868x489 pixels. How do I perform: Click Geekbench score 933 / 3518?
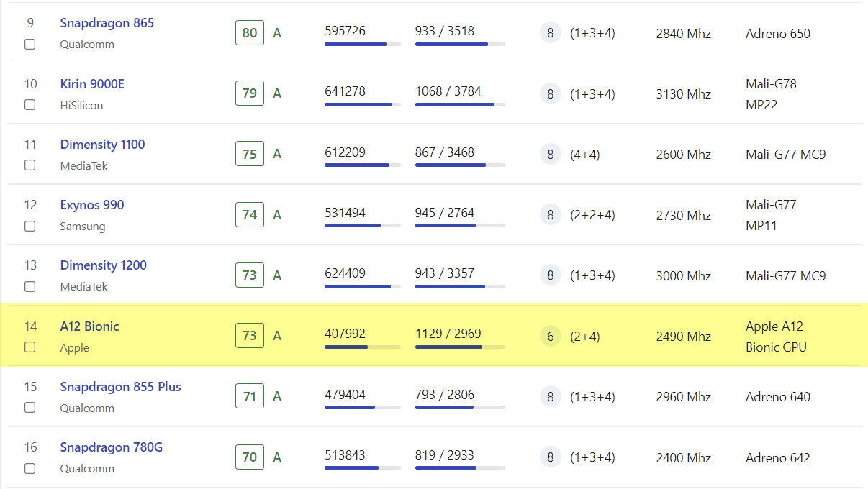(x=445, y=31)
